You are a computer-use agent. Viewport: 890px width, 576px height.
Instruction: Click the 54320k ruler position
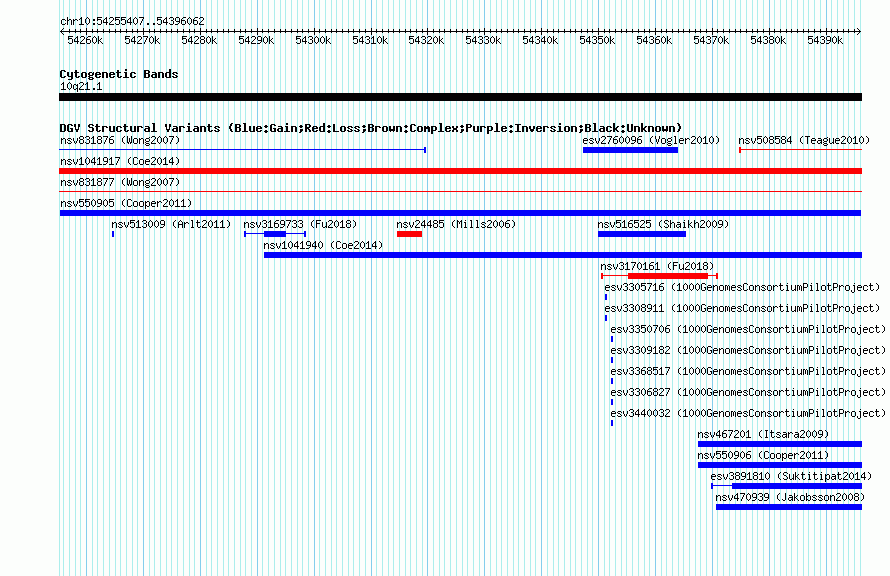[426, 40]
